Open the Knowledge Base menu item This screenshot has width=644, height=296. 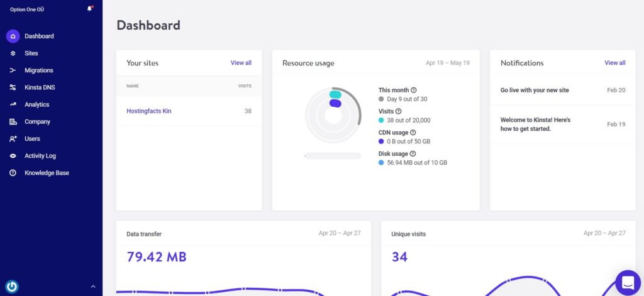click(x=47, y=173)
